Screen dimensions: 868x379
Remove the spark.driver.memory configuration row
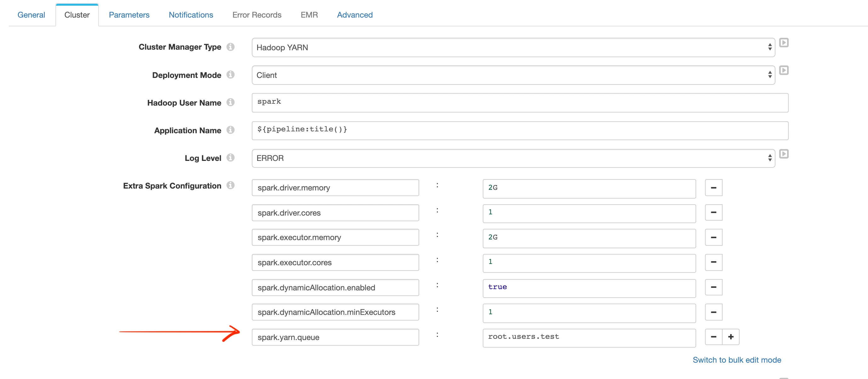click(x=714, y=188)
